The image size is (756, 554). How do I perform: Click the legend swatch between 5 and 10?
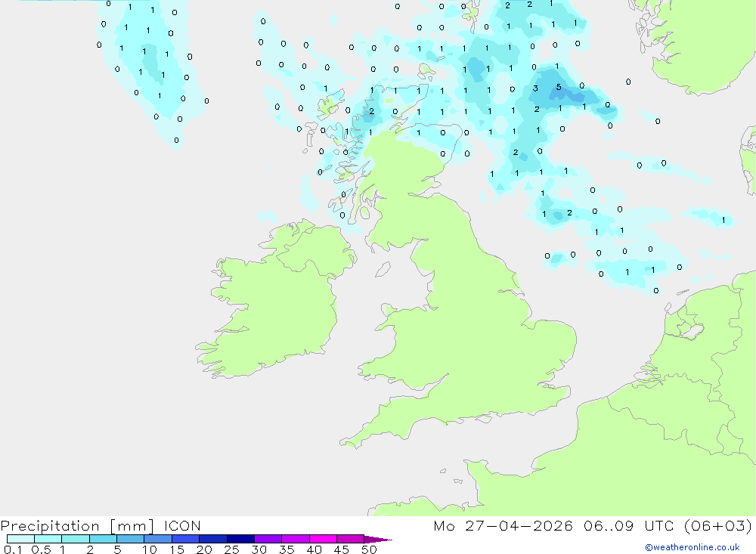[131, 539]
